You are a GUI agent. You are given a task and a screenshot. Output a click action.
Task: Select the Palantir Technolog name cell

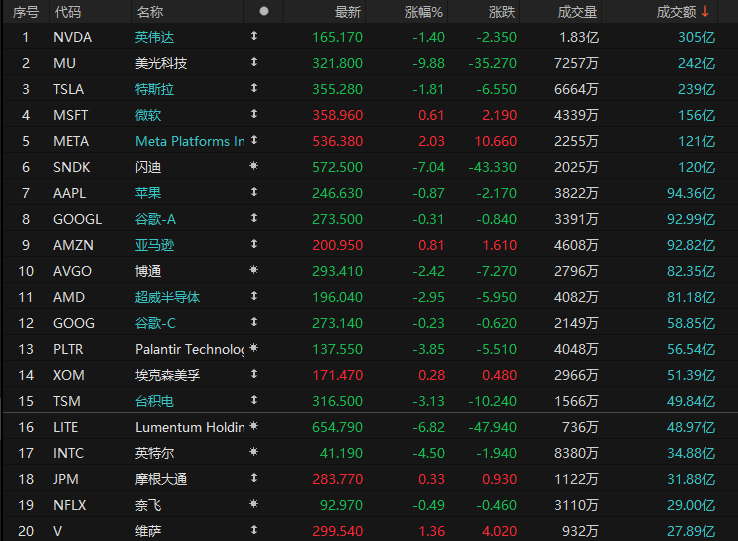coord(189,349)
